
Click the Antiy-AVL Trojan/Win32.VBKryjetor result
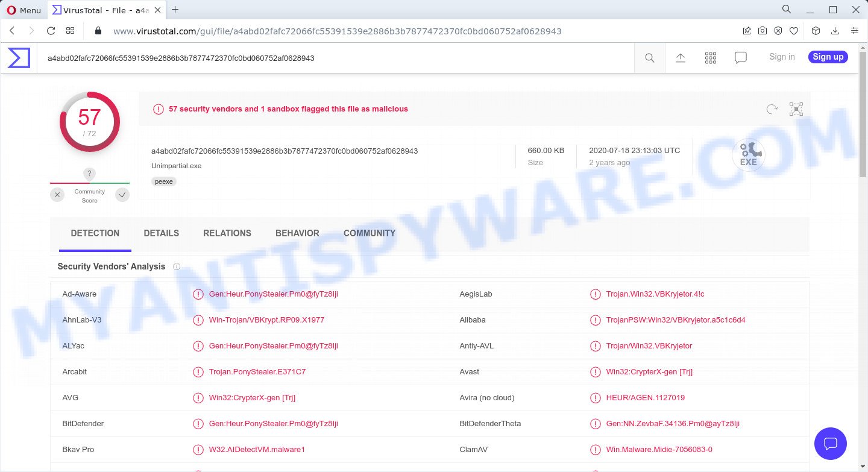(649, 346)
